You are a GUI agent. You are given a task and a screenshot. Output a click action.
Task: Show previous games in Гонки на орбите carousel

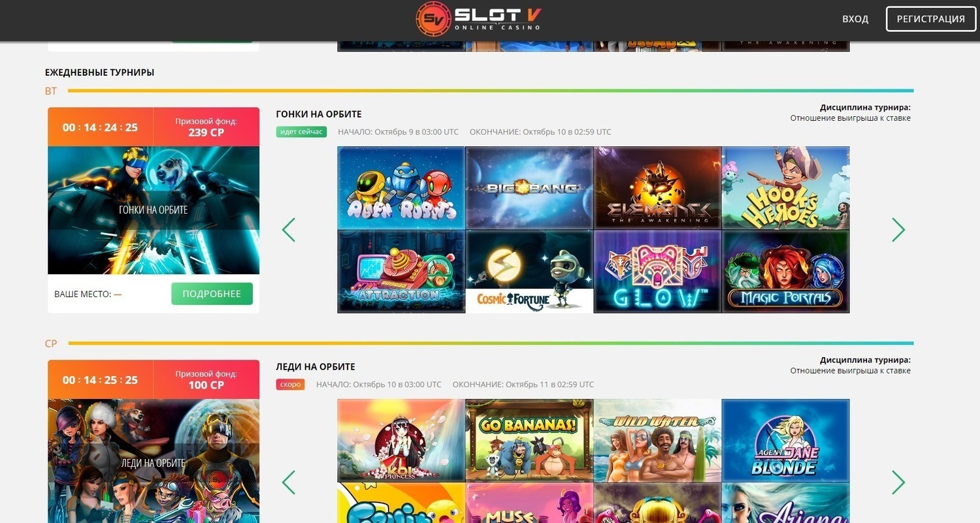pos(289,230)
